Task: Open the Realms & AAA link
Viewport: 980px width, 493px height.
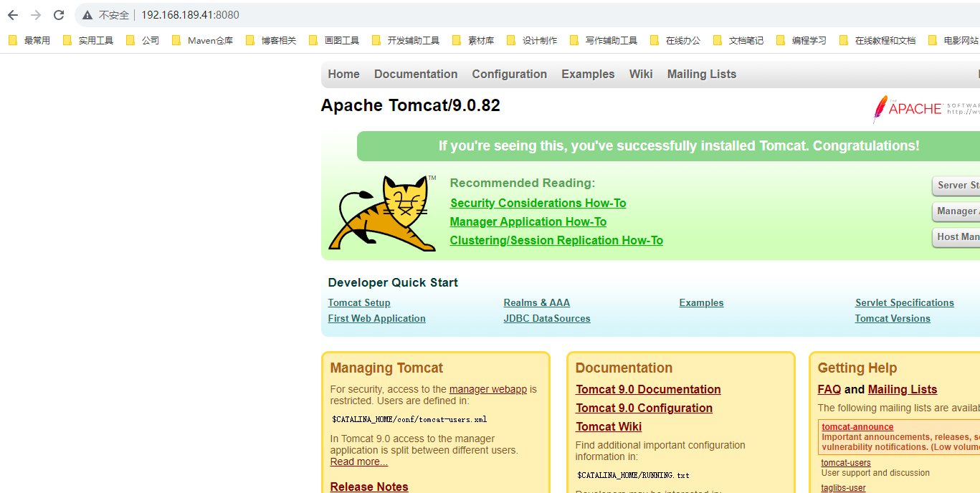Action: (536, 302)
